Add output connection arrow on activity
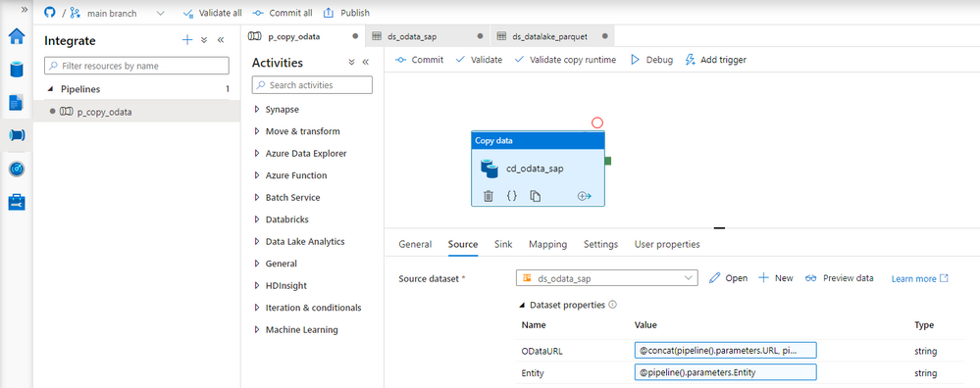 [x=585, y=196]
